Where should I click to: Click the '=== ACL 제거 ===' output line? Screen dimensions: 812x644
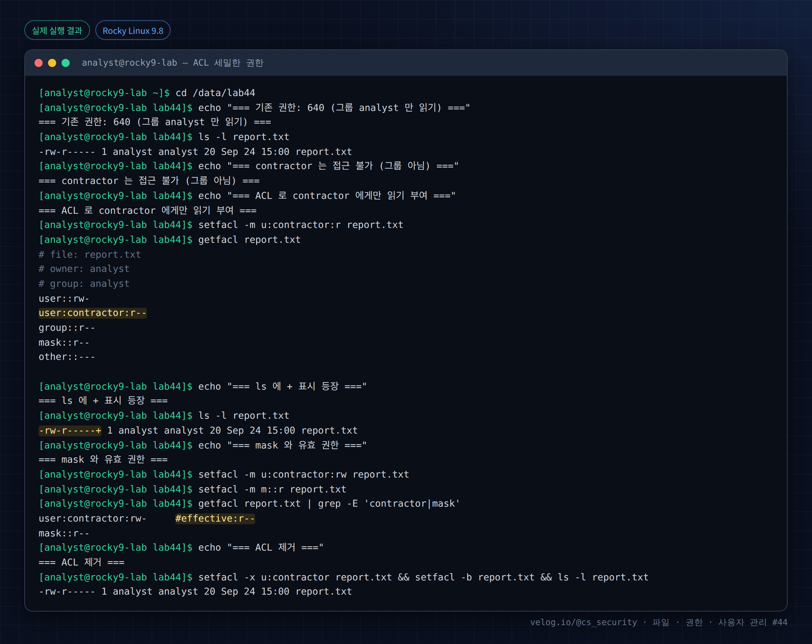[81, 562]
